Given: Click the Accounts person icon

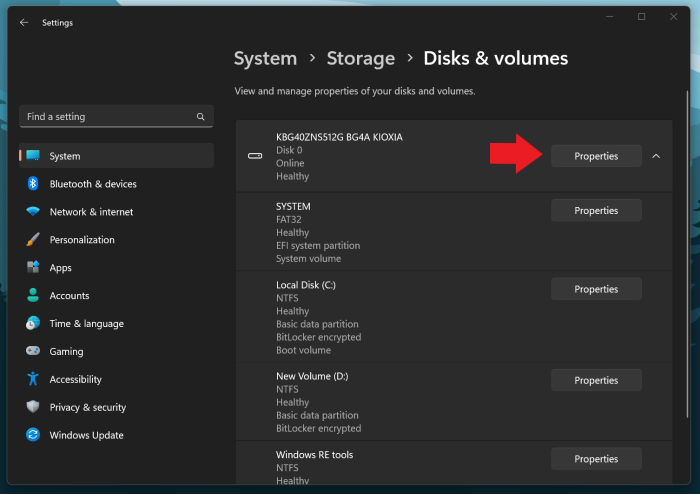Looking at the screenshot, I should tap(33, 295).
